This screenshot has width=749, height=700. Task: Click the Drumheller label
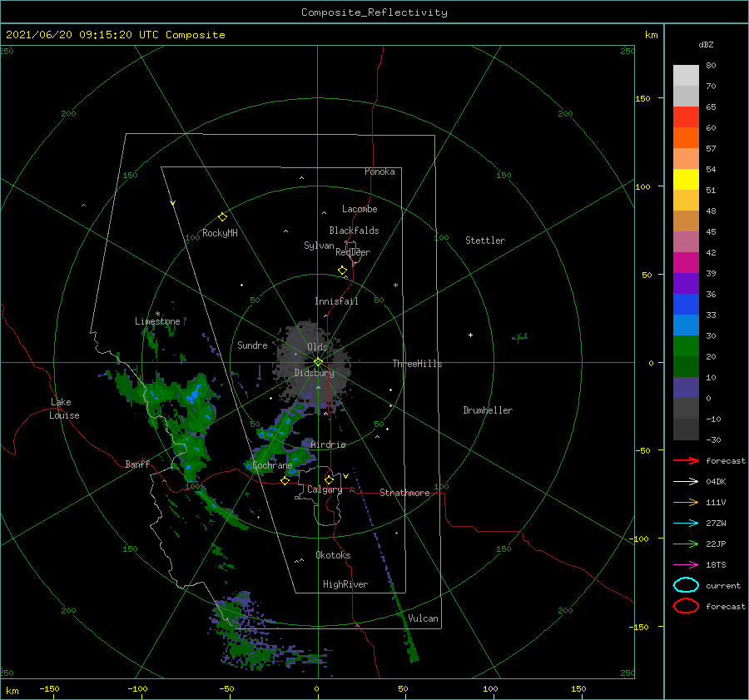pyautogui.click(x=488, y=410)
